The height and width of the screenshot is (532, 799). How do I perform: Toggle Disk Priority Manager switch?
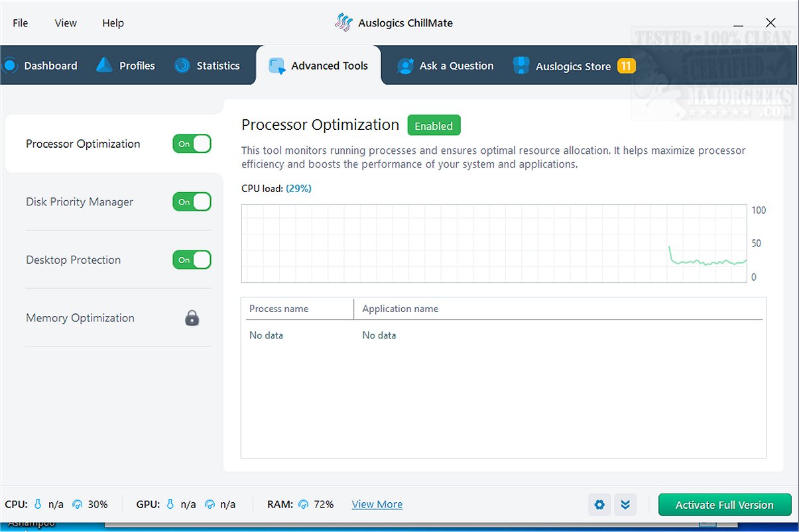[192, 202]
